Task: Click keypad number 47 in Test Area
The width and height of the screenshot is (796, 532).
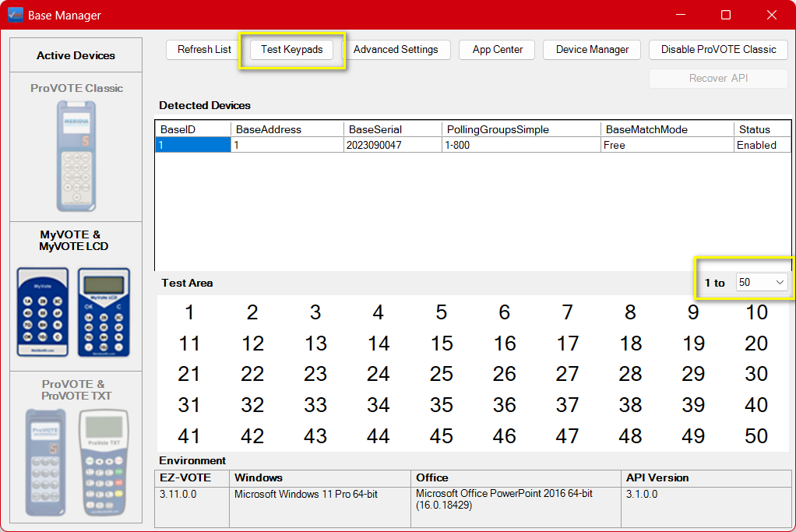Action: (x=567, y=436)
